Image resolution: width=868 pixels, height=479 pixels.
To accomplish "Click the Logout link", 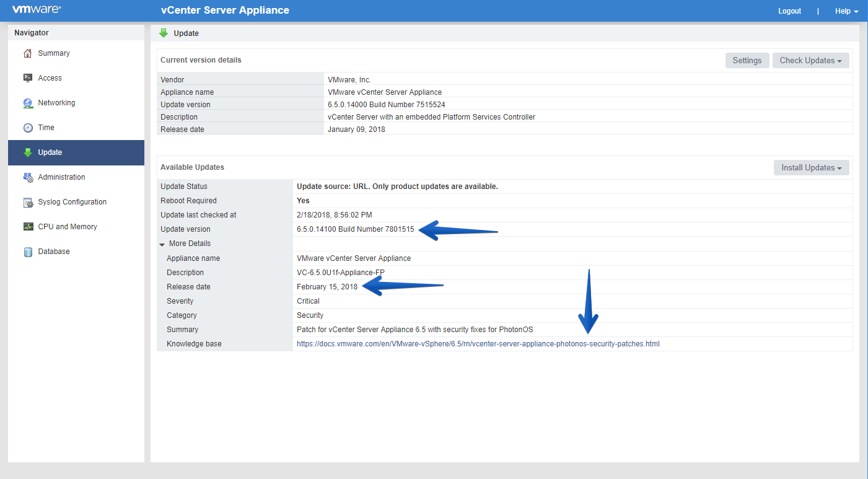I will click(x=789, y=11).
